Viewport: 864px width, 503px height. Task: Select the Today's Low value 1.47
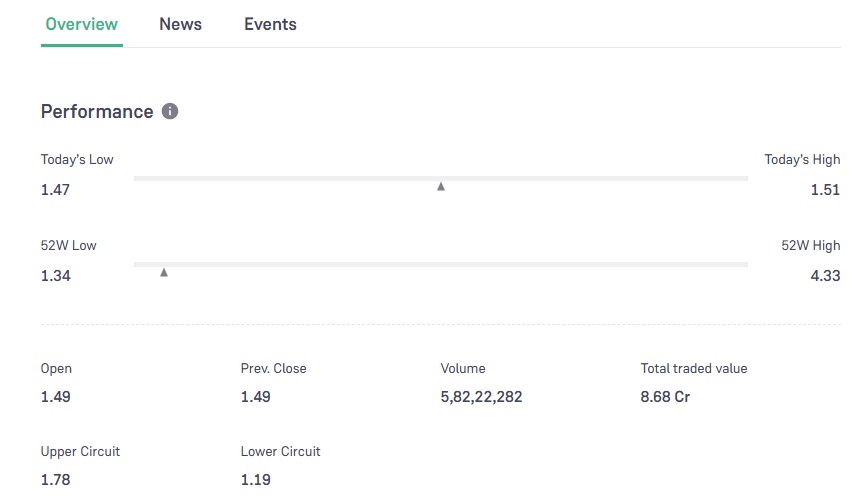(x=55, y=190)
